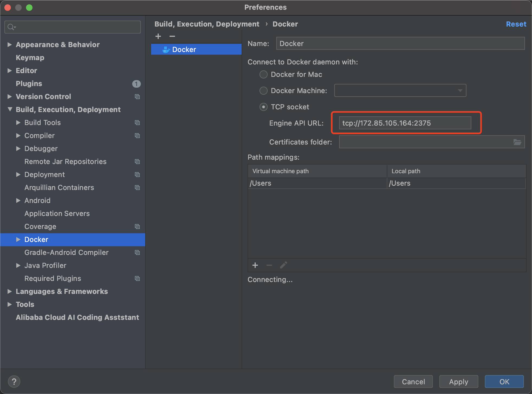Click the project-level icon next to Remote Jar Repositories
Viewport: 532px width, 394px height.
tap(137, 162)
